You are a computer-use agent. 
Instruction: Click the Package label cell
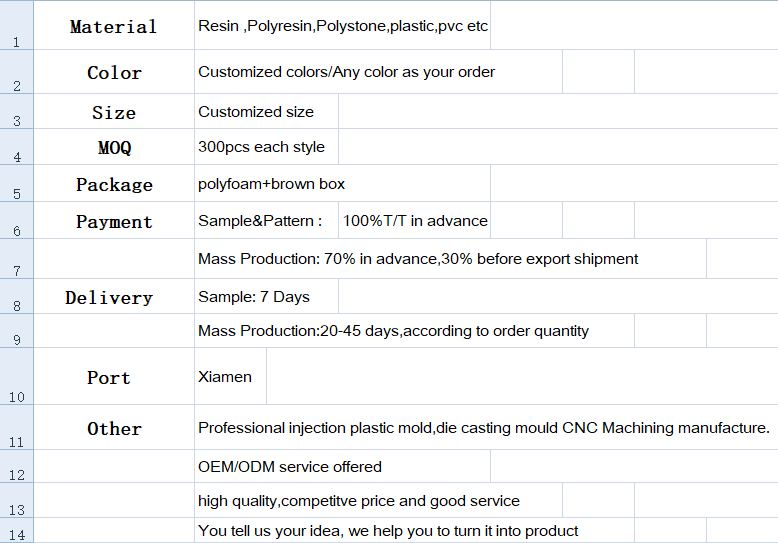pos(114,183)
